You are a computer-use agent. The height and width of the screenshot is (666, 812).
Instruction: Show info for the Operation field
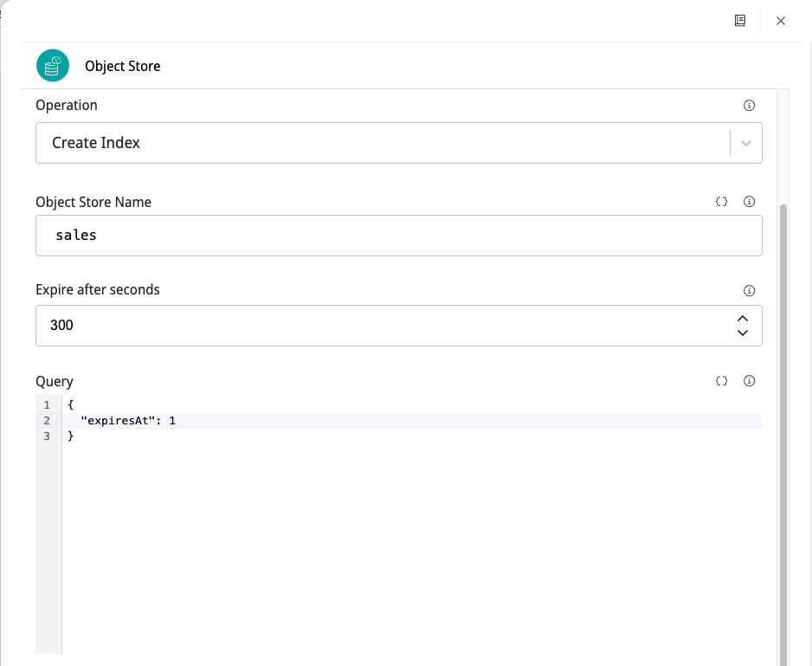[x=750, y=106]
